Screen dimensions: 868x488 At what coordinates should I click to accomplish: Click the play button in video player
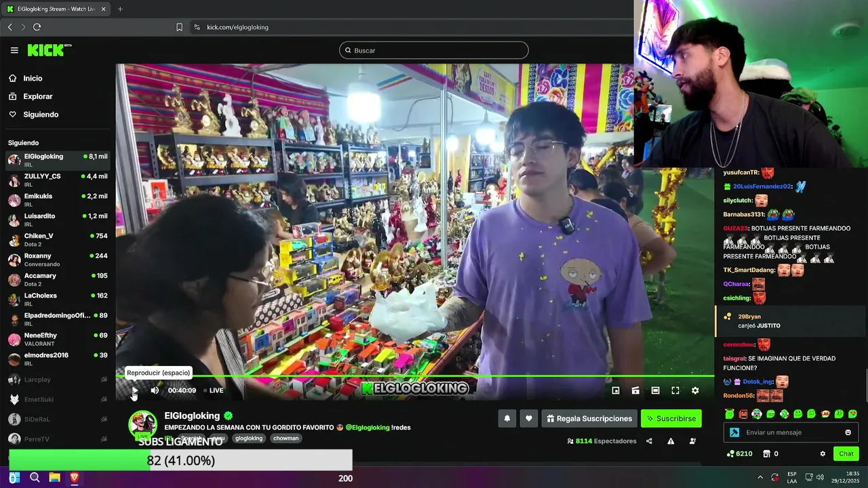point(134,390)
